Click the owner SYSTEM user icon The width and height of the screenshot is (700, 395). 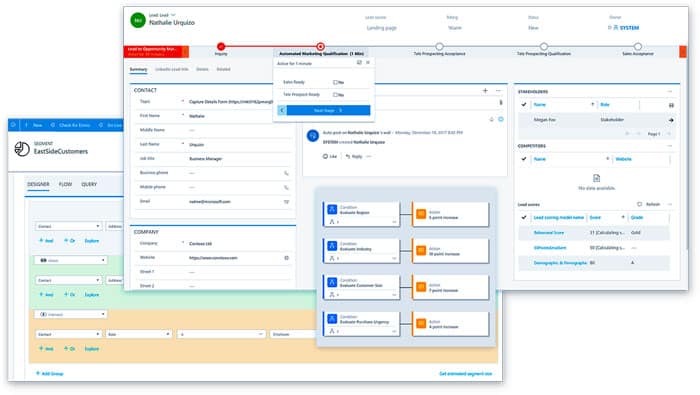616,28
